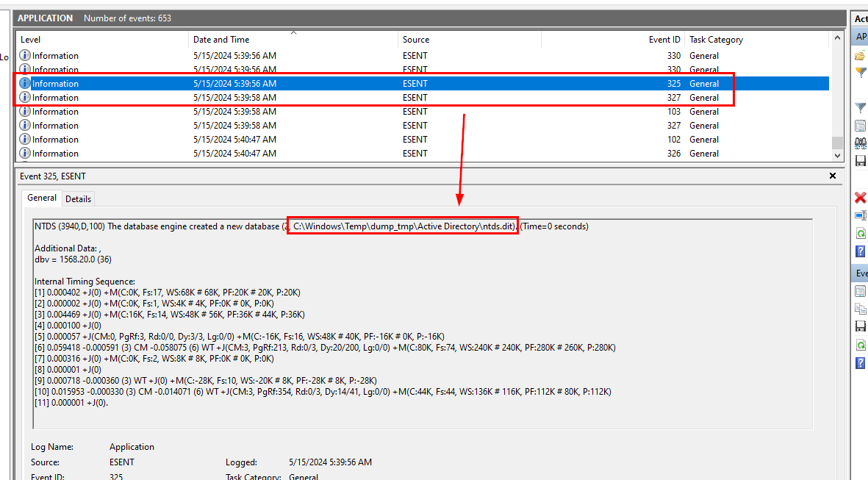Click the APPLICATION log title
This screenshot has height=480, width=868.
tap(45, 18)
